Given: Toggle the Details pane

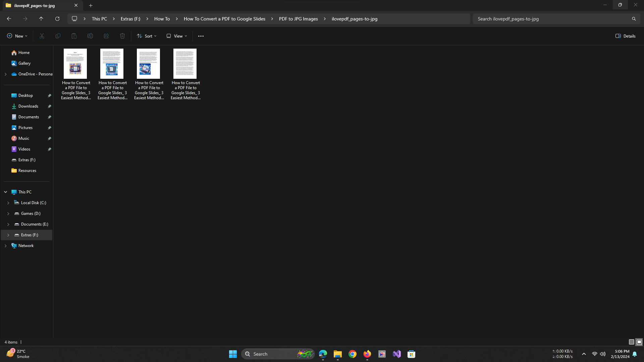Looking at the screenshot, I should coord(626,36).
